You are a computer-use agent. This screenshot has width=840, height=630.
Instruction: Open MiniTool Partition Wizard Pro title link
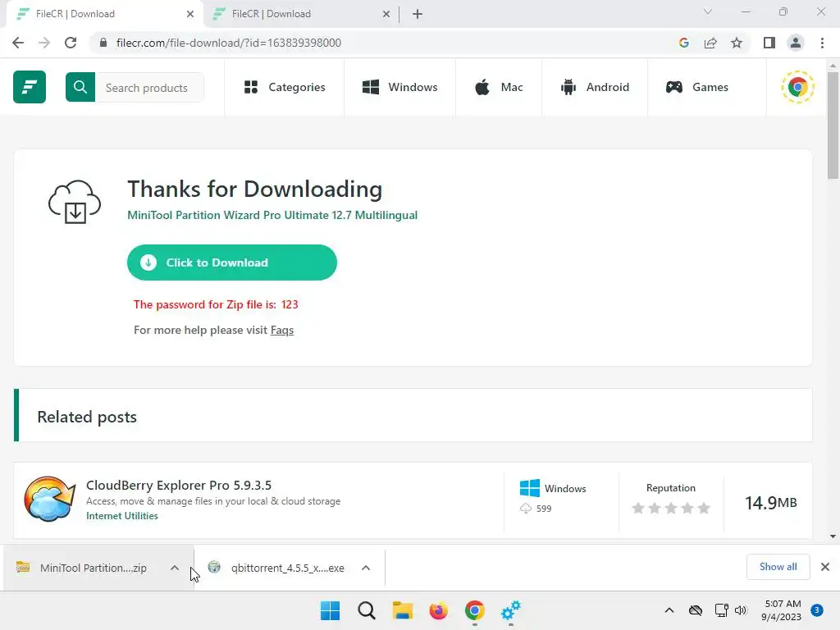point(272,215)
